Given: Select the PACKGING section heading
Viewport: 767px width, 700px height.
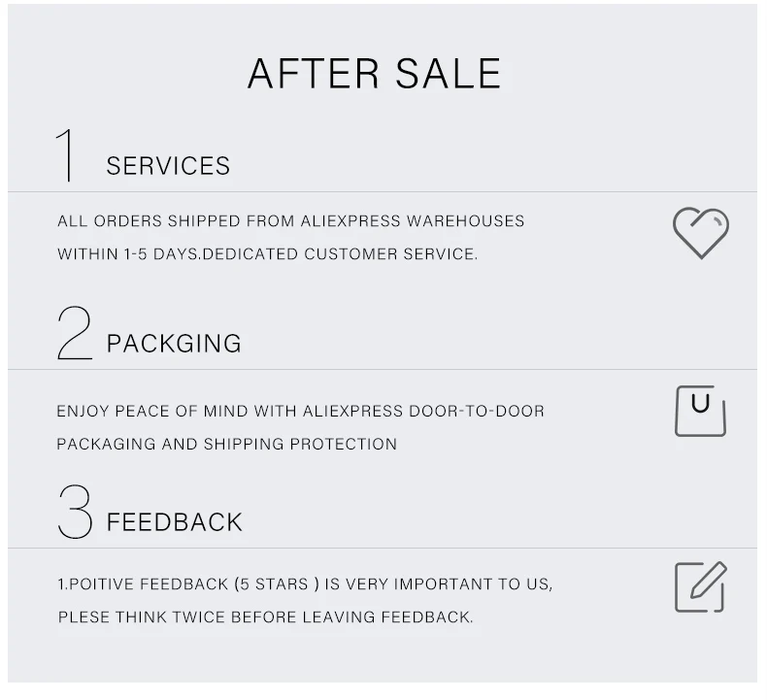Looking at the screenshot, I should tap(174, 344).
